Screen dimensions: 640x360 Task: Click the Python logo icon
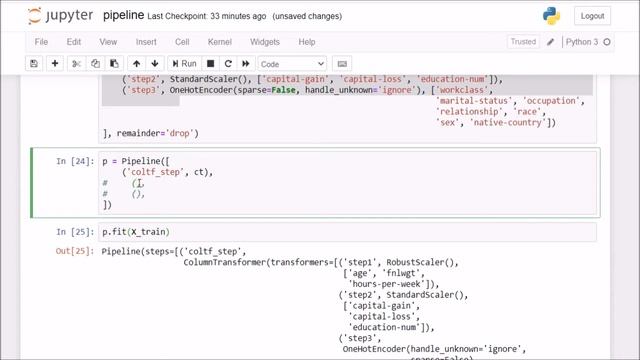pyautogui.click(x=551, y=16)
